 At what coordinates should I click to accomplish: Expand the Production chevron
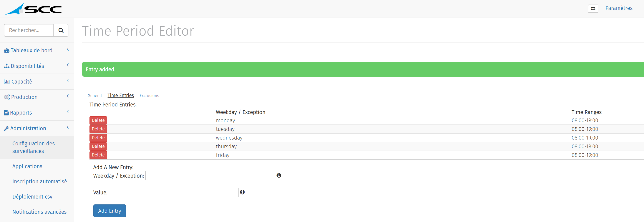click(68, 96)
